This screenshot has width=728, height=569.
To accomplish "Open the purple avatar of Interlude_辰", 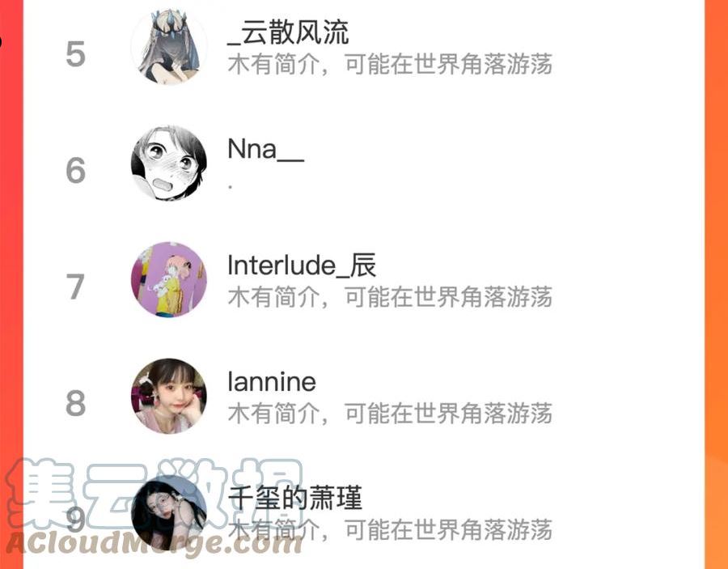I will [169, 279].
